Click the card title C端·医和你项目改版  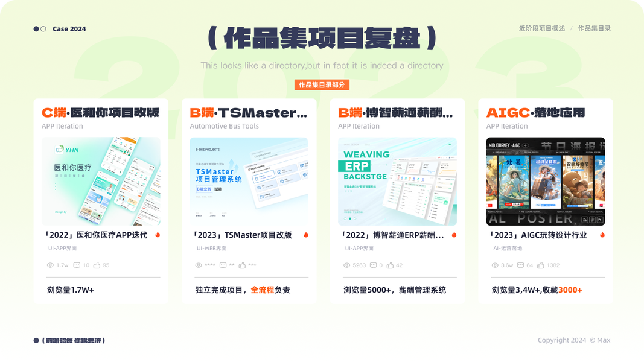tap(101, 112)
